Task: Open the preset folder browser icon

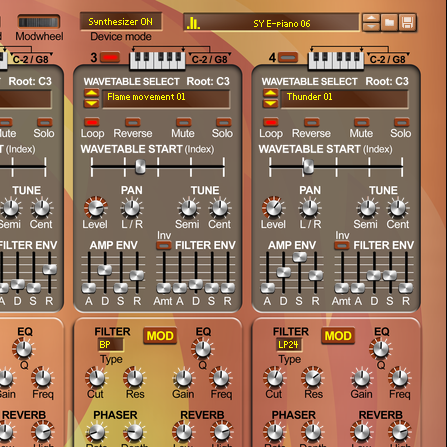Action: tap(389, 23)
